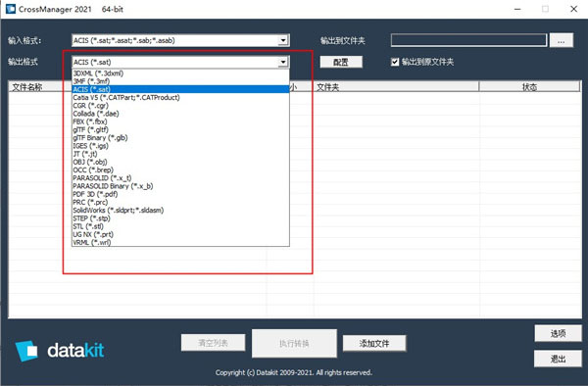
Task: Select highlighted ACIS (*.sat) list entry
Action: tap(180, 89)
